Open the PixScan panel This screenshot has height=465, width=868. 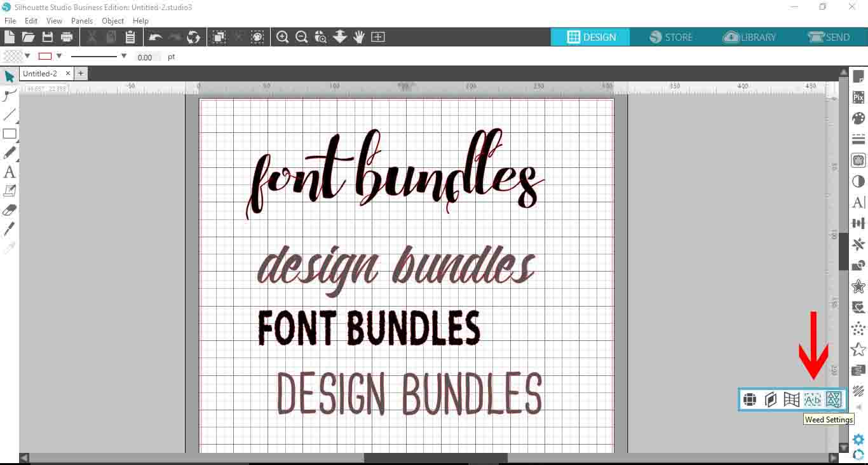858,97
